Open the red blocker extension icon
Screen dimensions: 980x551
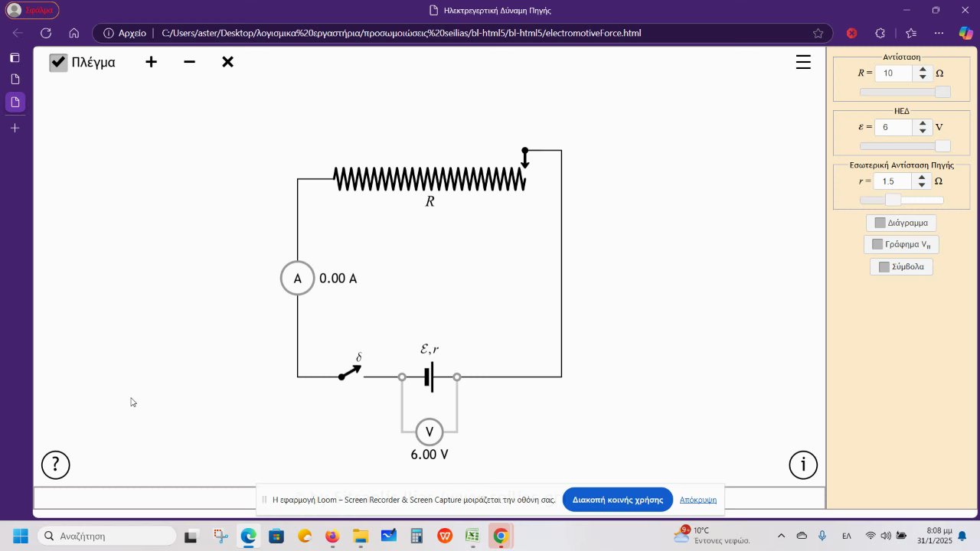pos(851,33)
